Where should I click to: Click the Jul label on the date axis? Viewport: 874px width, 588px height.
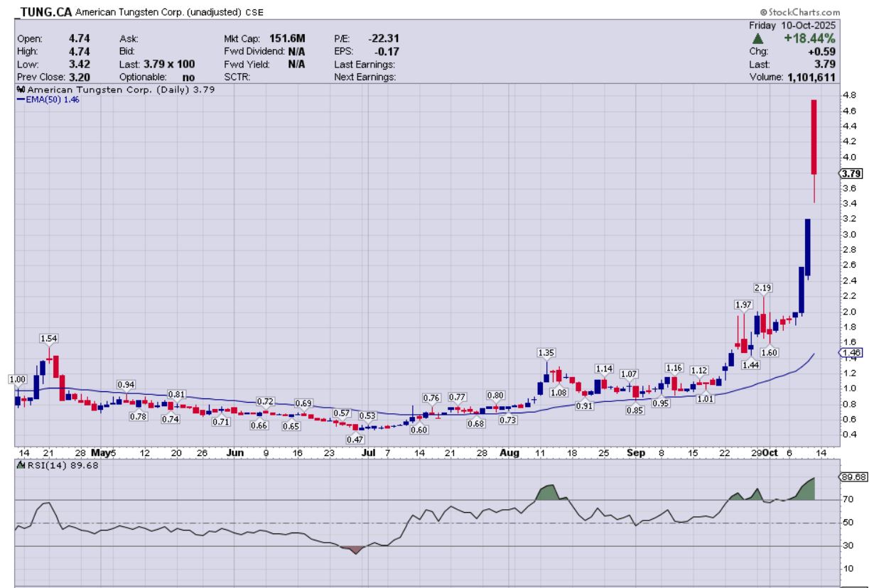point(367,452)
